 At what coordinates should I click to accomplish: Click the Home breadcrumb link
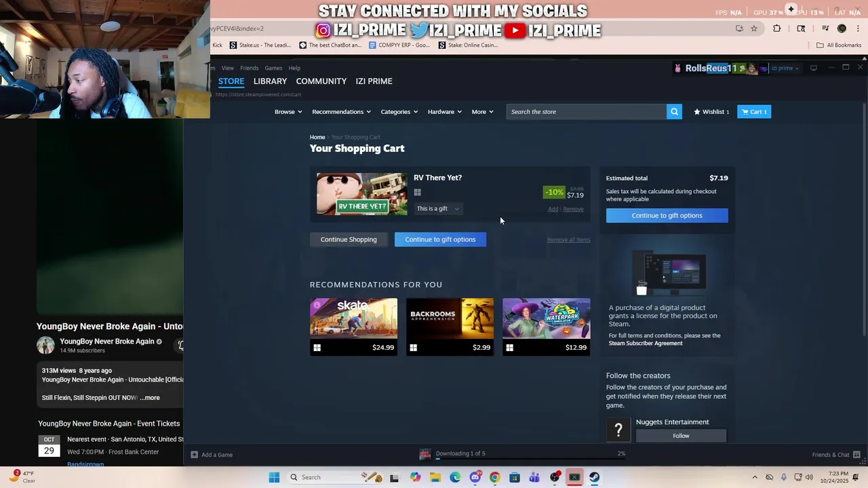click(x=317, y=138)
